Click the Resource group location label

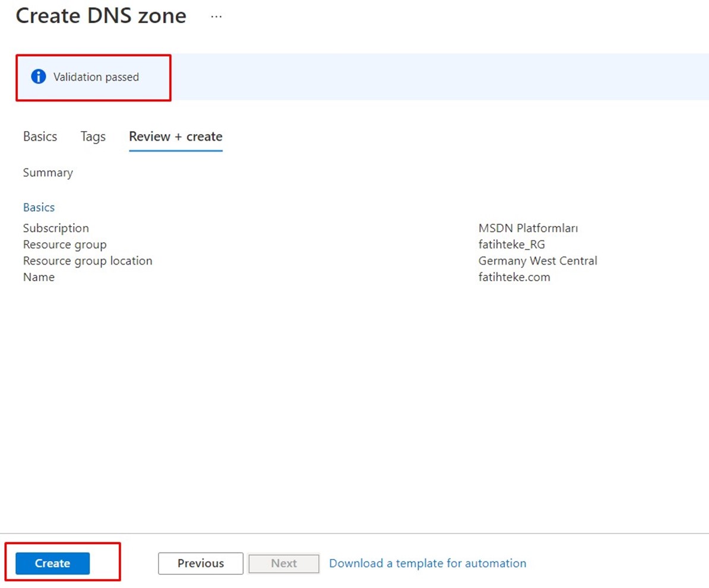(87, 261)
